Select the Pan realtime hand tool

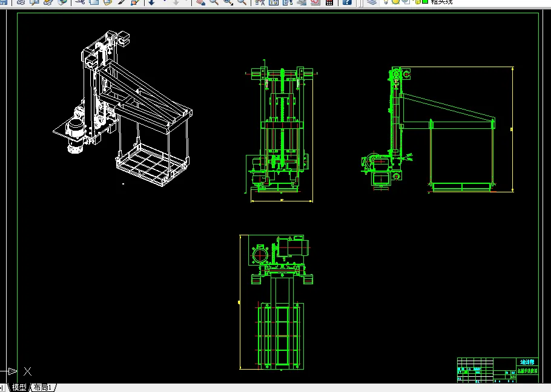coord(200,2)
